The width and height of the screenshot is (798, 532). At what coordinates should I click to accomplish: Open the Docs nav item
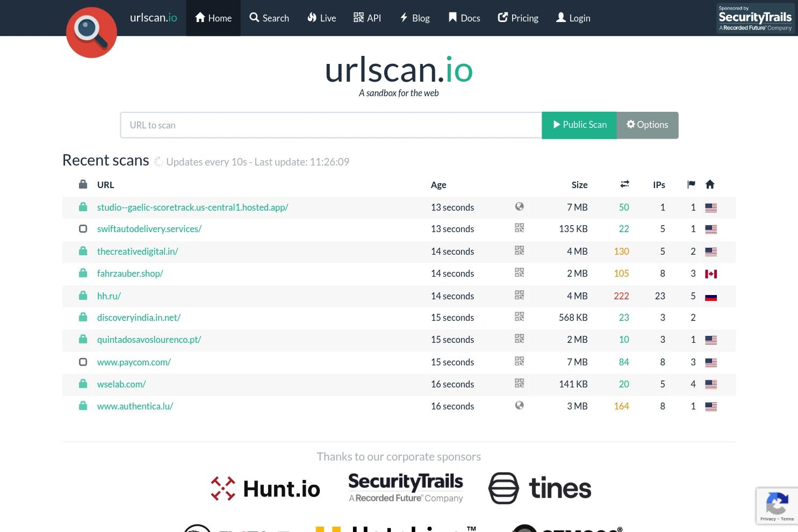click(464, 18)
